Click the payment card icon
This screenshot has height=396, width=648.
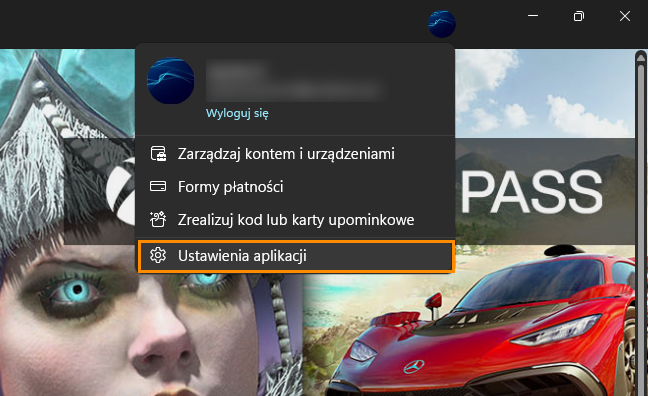158,186
